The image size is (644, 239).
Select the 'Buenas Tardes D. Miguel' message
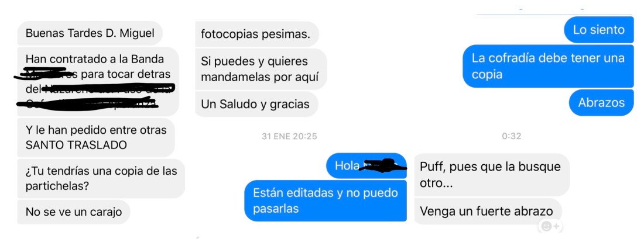(90, 33)
